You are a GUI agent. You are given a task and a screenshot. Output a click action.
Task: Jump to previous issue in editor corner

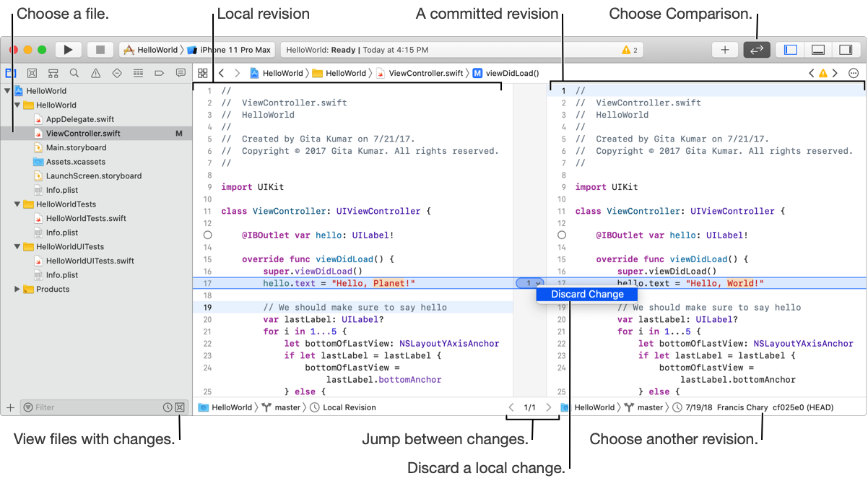[811, 73]
